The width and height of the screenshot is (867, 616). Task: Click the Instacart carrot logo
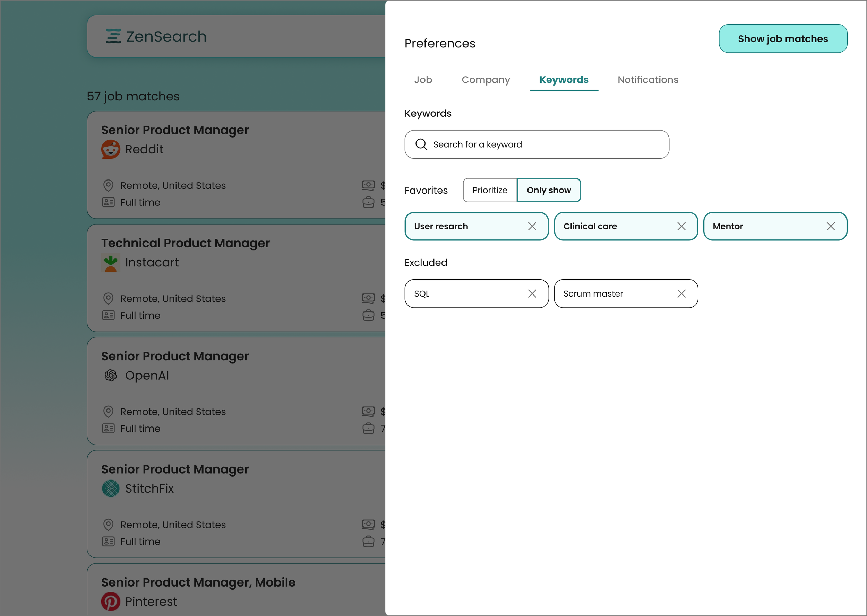pyautogui.click(x=111, y=263)
